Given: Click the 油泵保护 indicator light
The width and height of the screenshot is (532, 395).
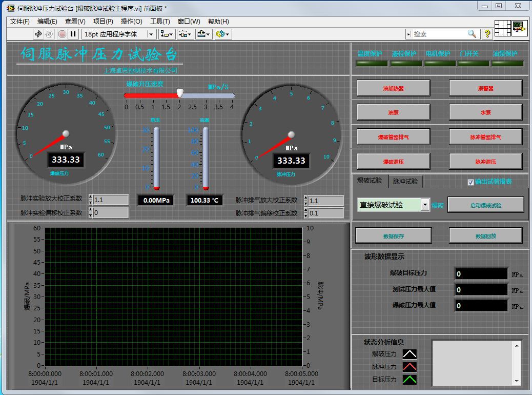Looking at the screenshot, I should click(x=507, y=63).
